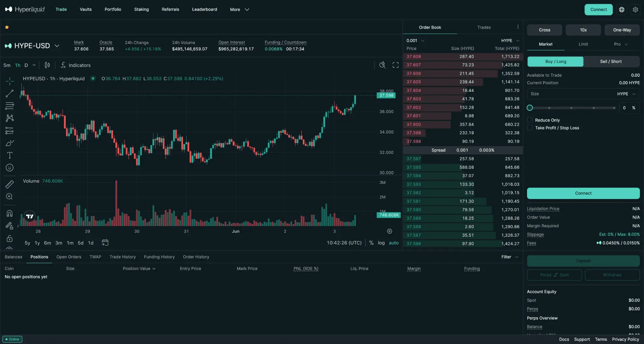644x344 pixels.
Task: Open the settings gear in top bar
Action: (635, 10)
